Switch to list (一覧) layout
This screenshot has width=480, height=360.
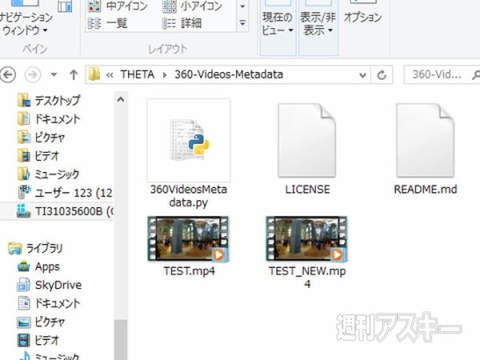pos(108,23)
